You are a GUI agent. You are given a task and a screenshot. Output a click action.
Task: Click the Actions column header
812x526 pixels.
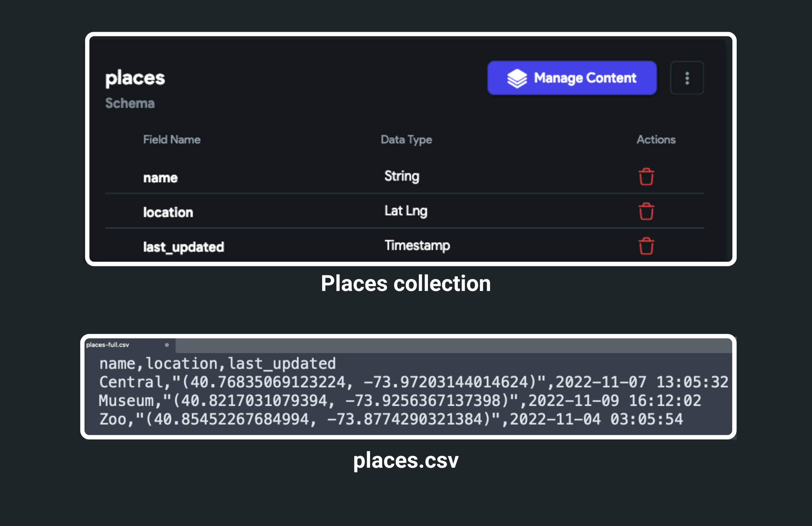coord(656,140)
